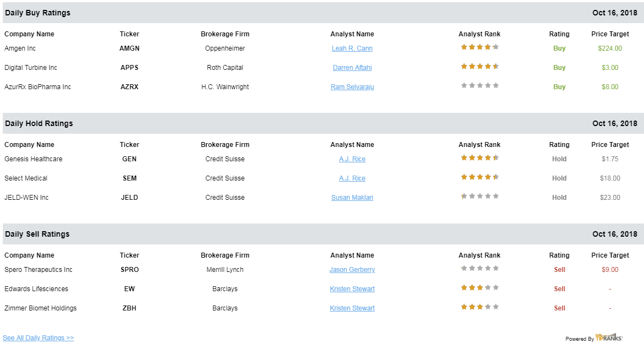Viewport: 644px width, 360px height.
Task: Click See All Daily Ratings link
Action: [38, 338]
